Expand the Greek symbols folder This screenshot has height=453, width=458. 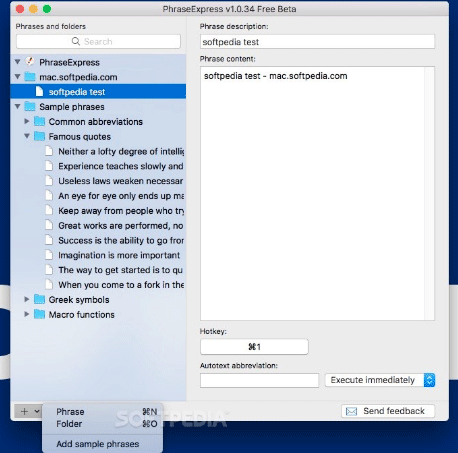point(27,299)
